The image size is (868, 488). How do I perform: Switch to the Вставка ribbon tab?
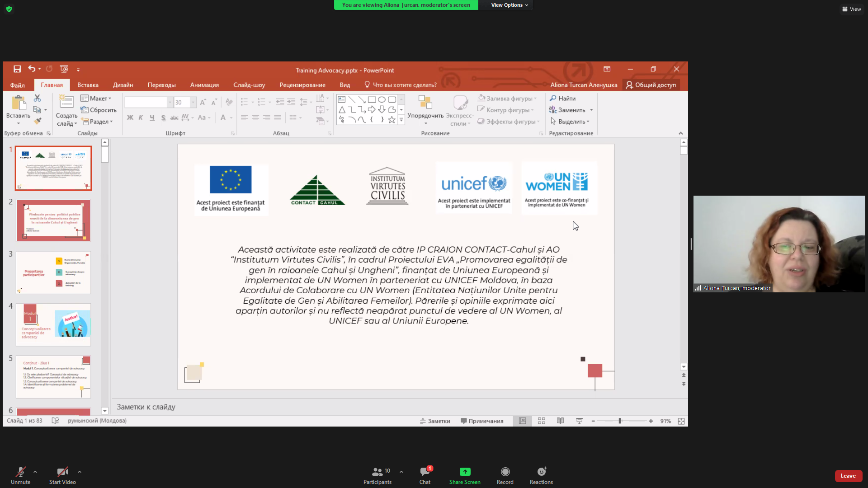click(88, 85)
